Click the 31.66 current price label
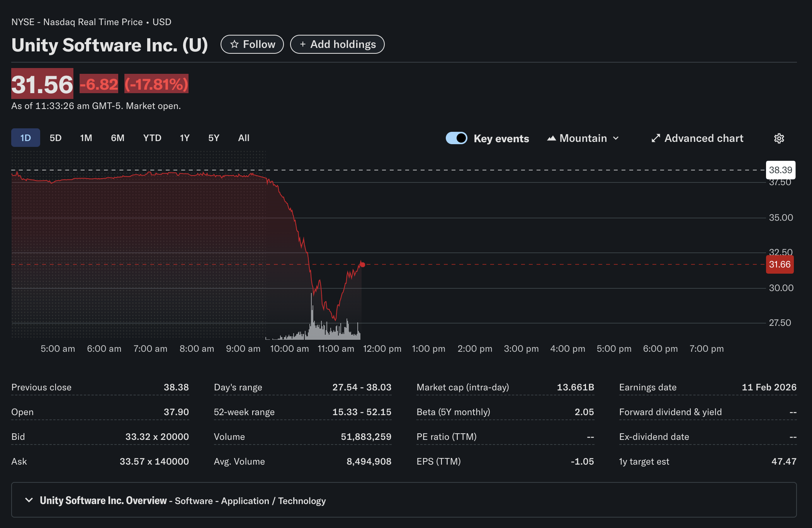The height and width of the screenshot is (528, 812). pos(780,264)
